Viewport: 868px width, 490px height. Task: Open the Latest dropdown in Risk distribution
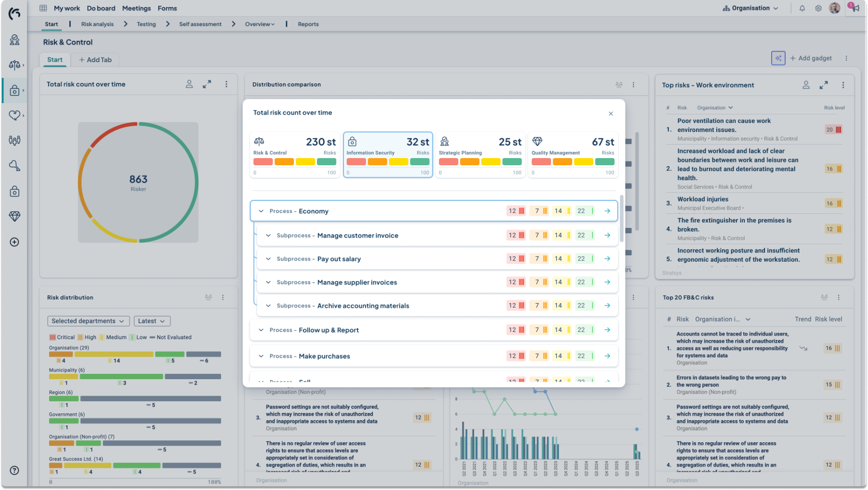(x=152, y=321)
